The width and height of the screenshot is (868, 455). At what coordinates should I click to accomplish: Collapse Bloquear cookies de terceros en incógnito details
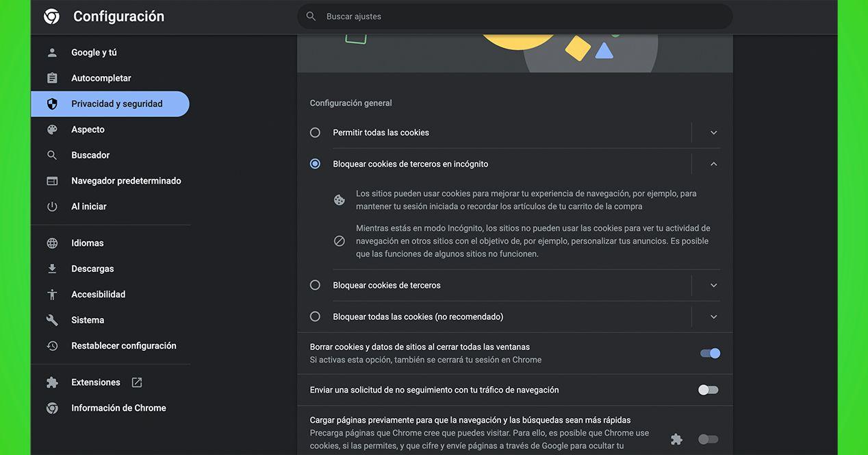click(713, 164)
